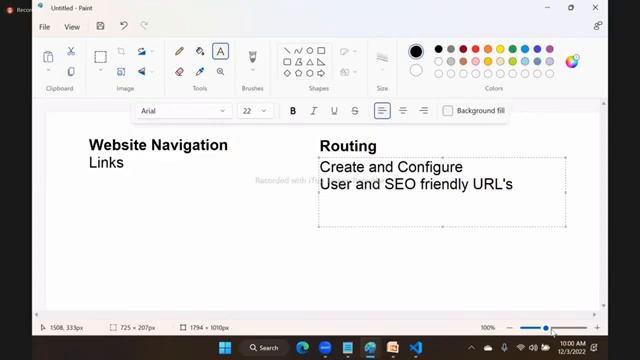Click the Copy icon

tap(71, 72)
